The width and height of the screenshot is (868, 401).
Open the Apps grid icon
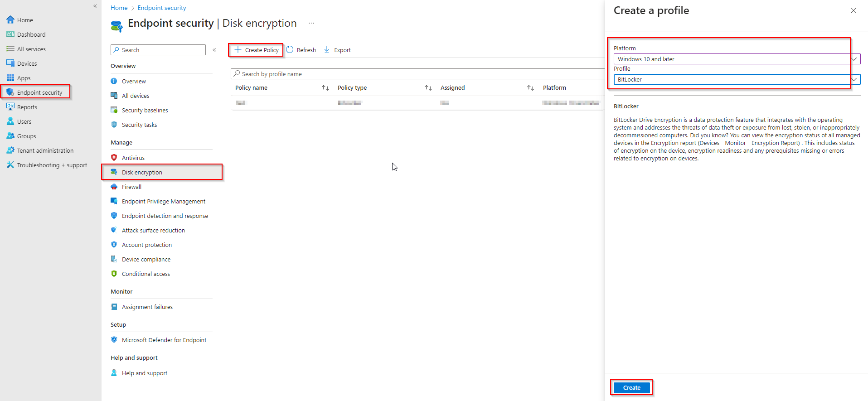(x=10, y=78)
